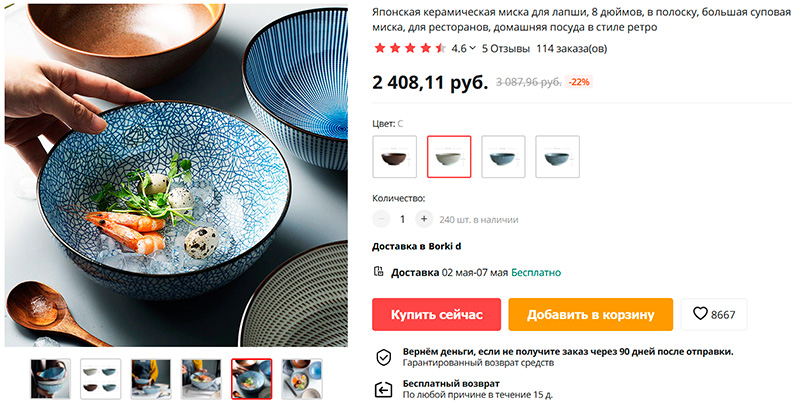Click the money-back guarantee shield icon
This screenshot has width=800, height=417.
[383, 357]
